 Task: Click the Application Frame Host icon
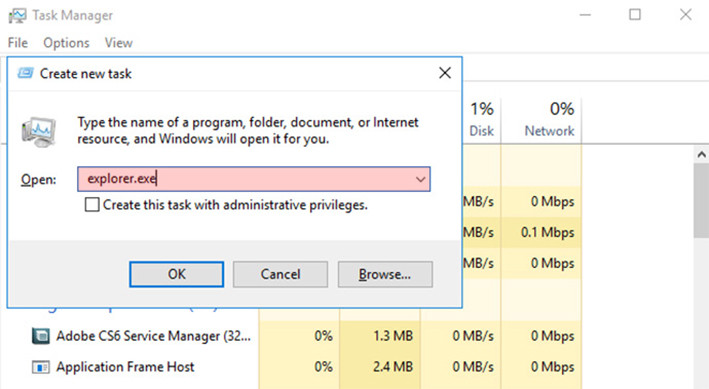(x=41, y=367)
